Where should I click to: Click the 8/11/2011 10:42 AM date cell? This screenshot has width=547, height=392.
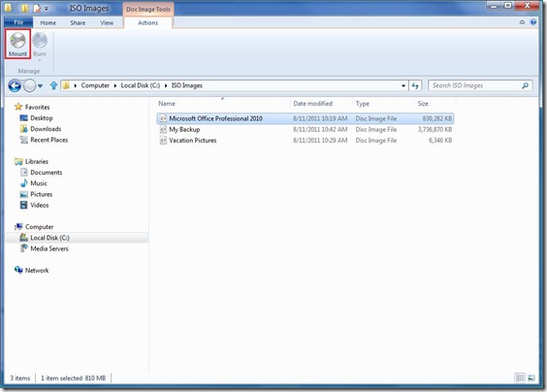(320, 129)
